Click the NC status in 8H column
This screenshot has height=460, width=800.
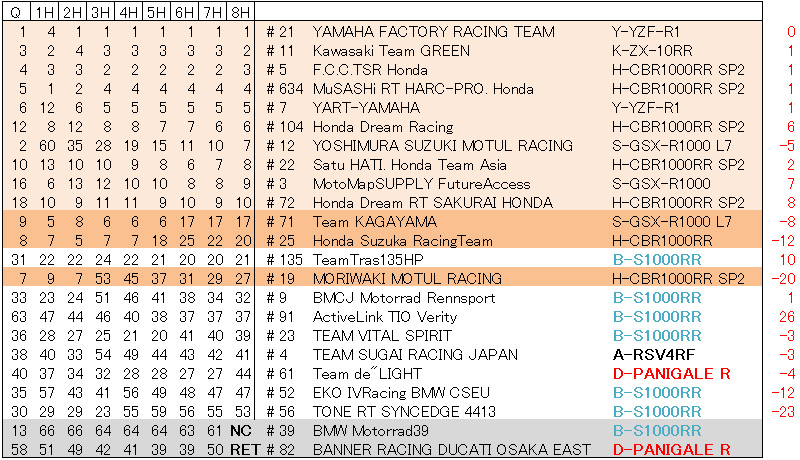click(241, 431)
